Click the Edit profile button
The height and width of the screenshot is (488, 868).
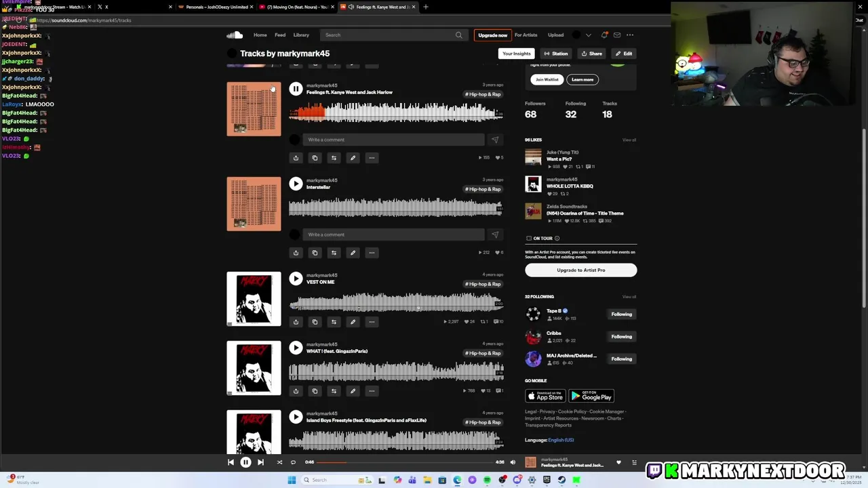pos(624,54)
